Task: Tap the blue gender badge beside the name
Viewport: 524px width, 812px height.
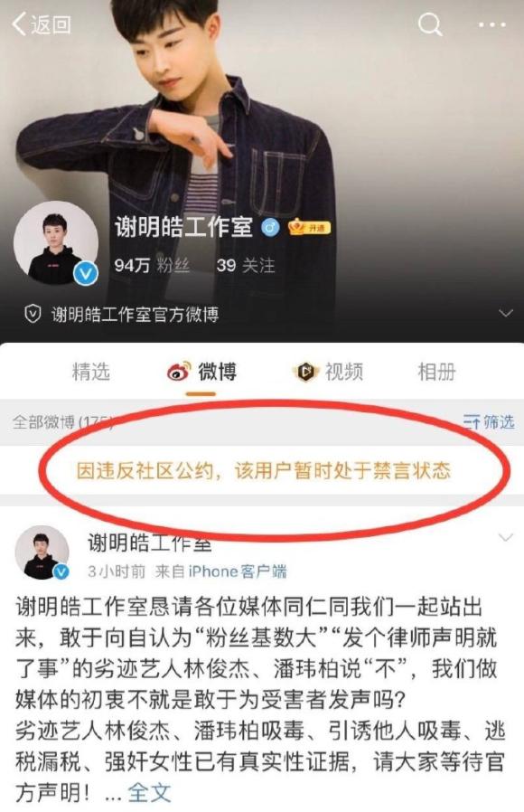Action: [x=269, y=227]
